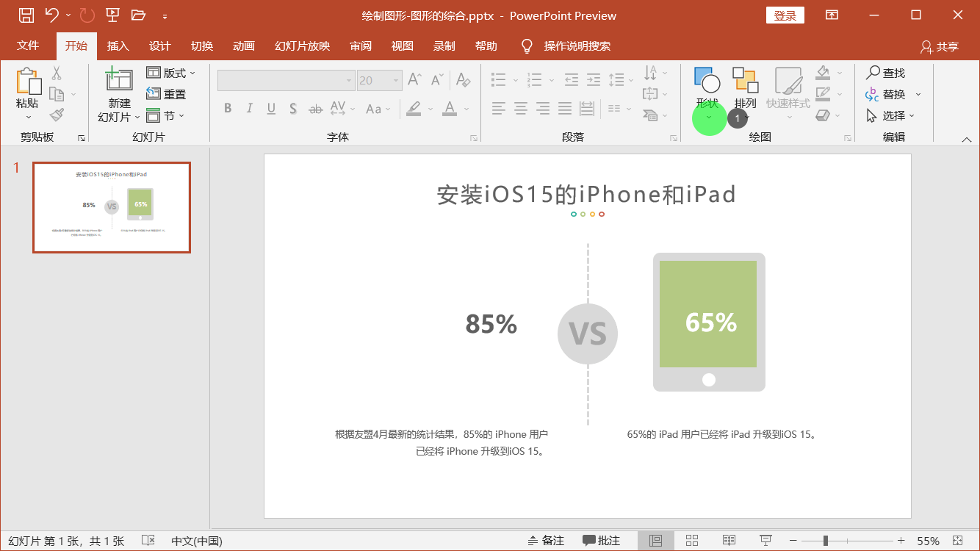Select slide 1 thumbnail
The height and width of the screenshot is (551, 980).
click(112, 207)
